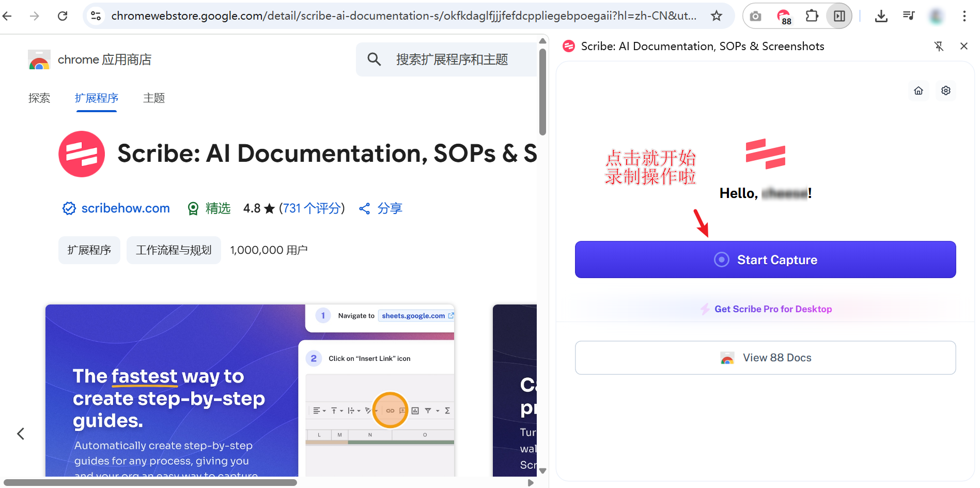Click the Scribe logo in the panel header
Viewport: 980px width, 488px height.
tap(569, 46)
